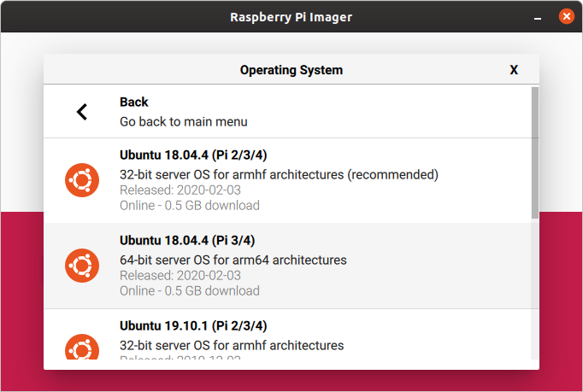Click Ubuntu logo of 19.10.1 entry

[82, 347]
